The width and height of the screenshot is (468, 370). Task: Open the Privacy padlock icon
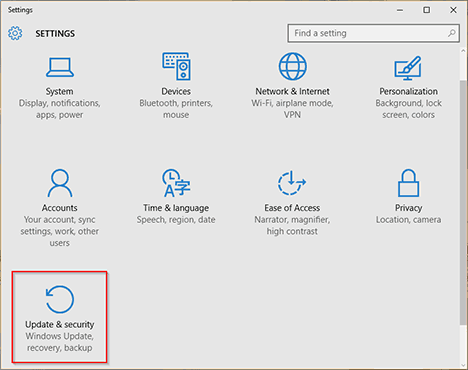(408, 183)
